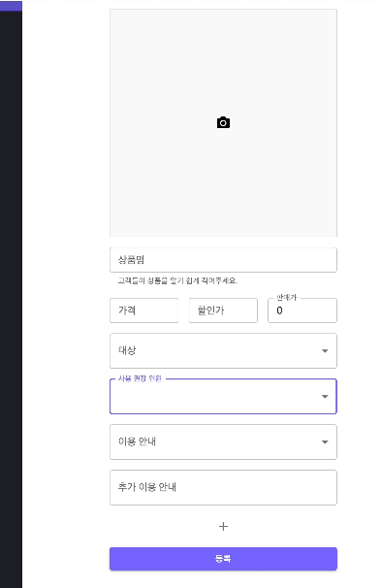Open the 대상 dropdown
Screen dimensions: 382x588
(223, 350)
